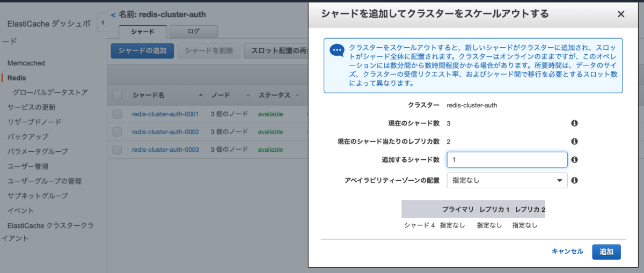Switch to the ログ tab
644x273 pixels.
coord(194,32)
